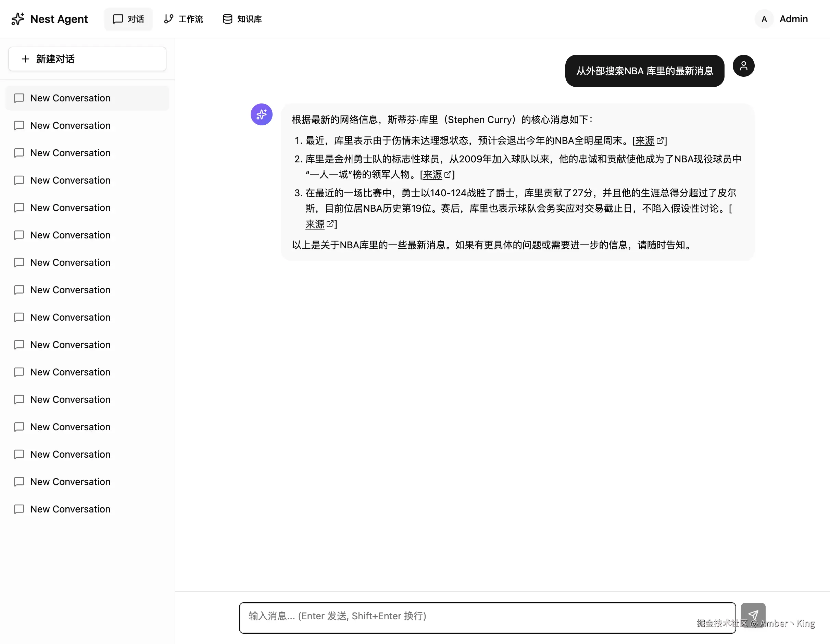
Task: Click the plus icon on 新建对话
Action: (x=25, y=59)
